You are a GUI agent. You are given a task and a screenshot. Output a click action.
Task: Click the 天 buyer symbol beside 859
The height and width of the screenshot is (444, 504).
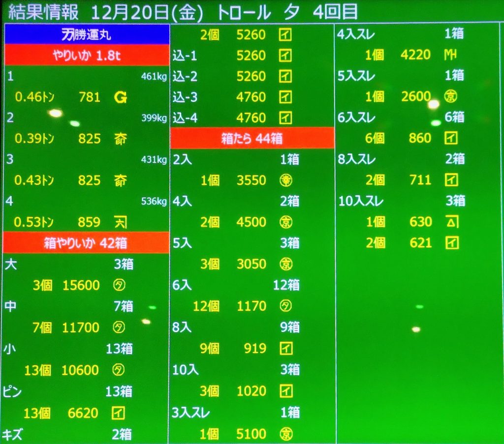click(x=120, y=222)
